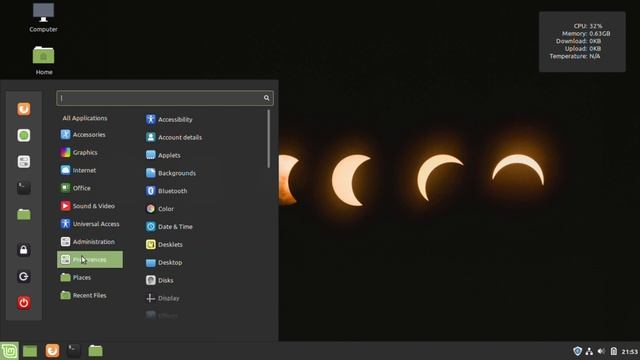This screenshot has height=360, width=640.
Task: Open the volume tray icon
Action: click(x=601, y=351)
